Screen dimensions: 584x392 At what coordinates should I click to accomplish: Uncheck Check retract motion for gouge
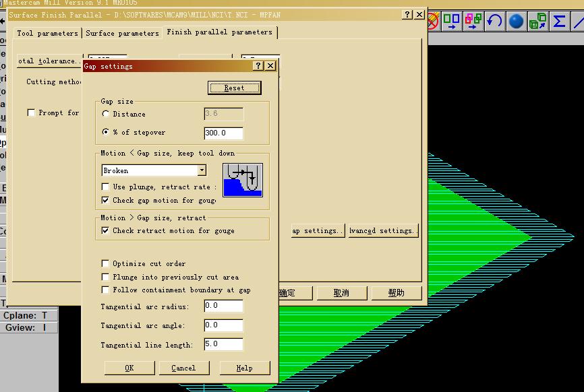pyautogui.click(x=105, y=230)
